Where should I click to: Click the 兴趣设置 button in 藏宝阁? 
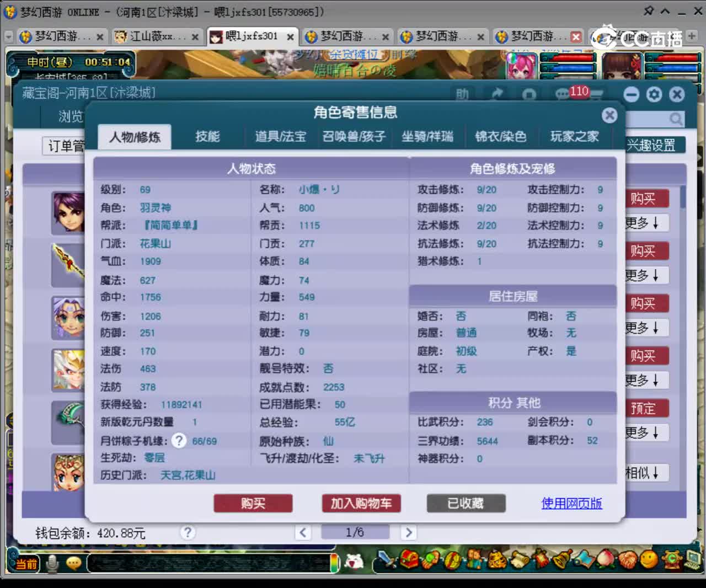click(x=655, y=145)
